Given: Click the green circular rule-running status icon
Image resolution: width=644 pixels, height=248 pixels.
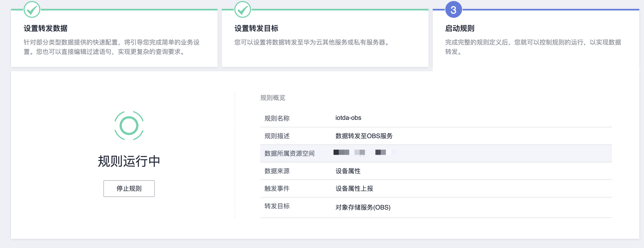Looking at the screenshot, I should pyautogui.click(x=129, y=126).
